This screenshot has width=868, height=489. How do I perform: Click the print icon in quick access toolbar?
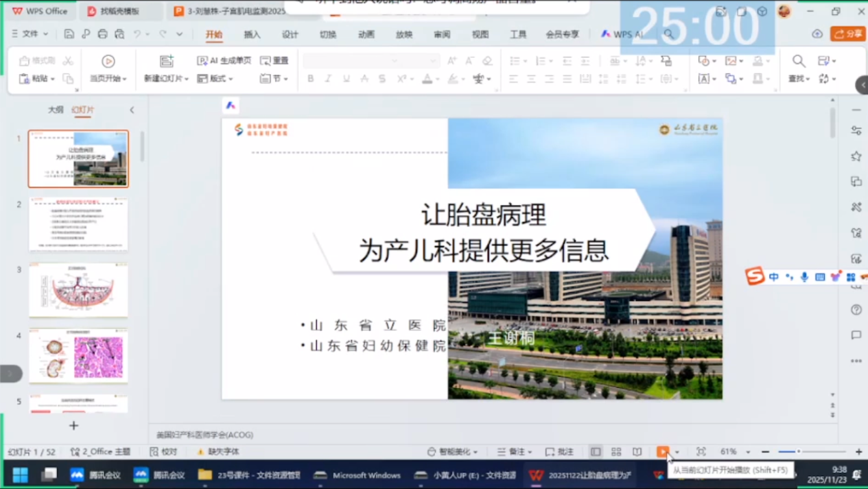tap(102, 34)
